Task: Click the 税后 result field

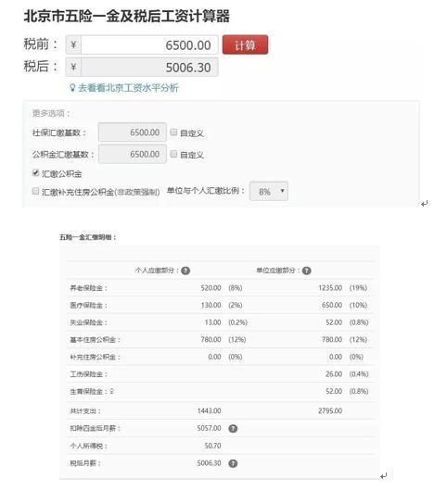Action: point(149,68)
